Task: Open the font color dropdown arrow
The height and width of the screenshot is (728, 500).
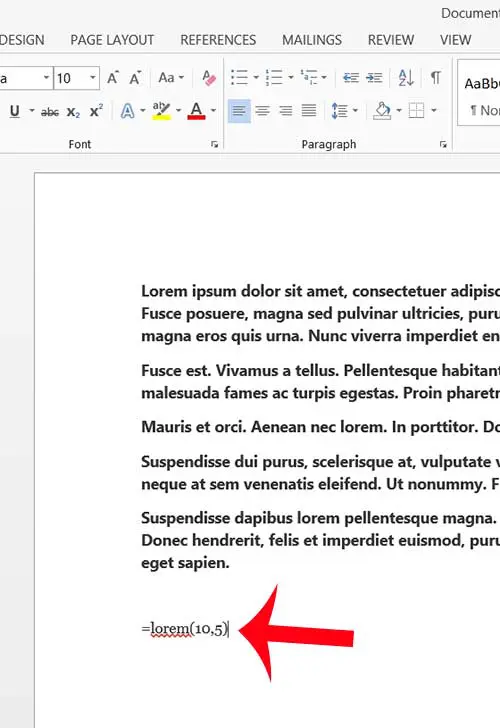Action: tap(213, 111)
